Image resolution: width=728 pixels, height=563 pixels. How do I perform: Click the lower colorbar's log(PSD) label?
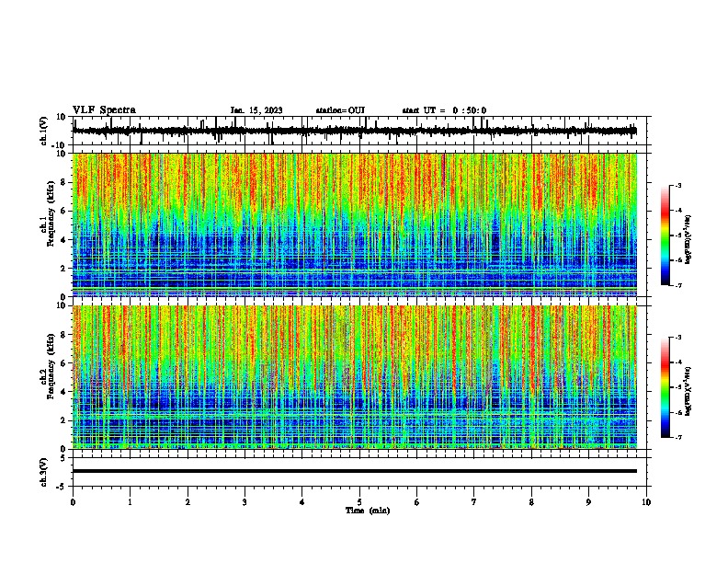(x=688, y=391)
